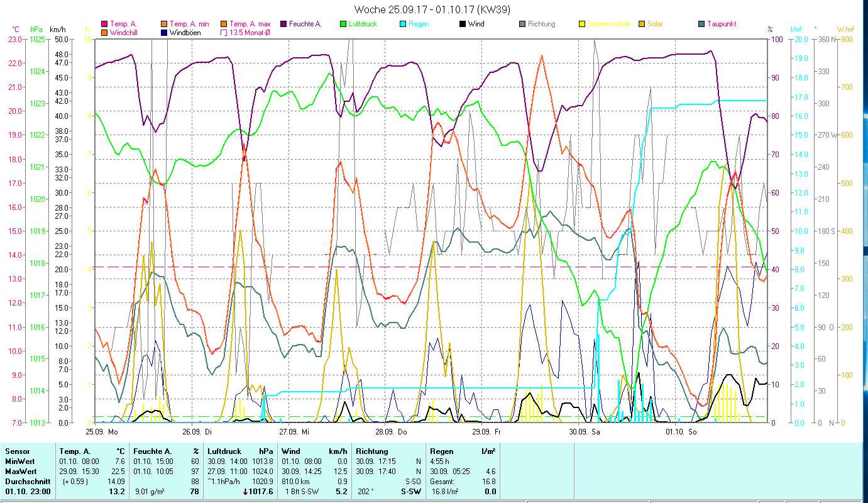Select the '30.09. Sa' date label

(x=584, y=432)
